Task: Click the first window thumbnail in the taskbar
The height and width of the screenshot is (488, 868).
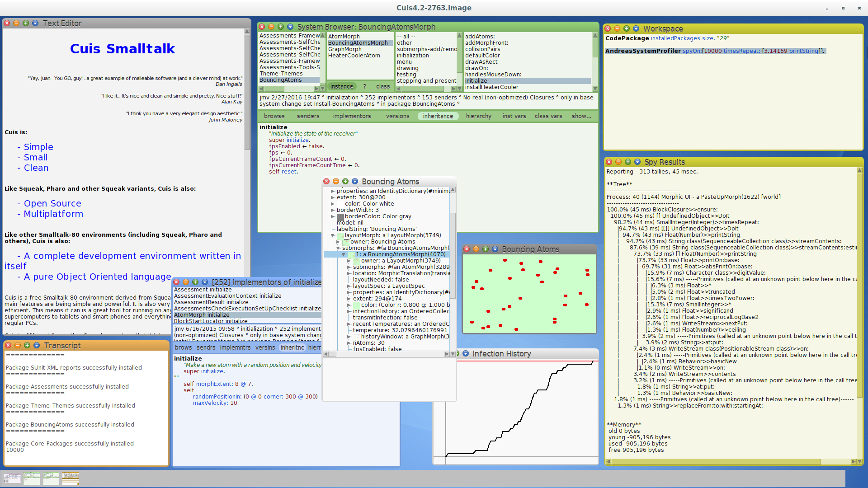Action: 12,478
